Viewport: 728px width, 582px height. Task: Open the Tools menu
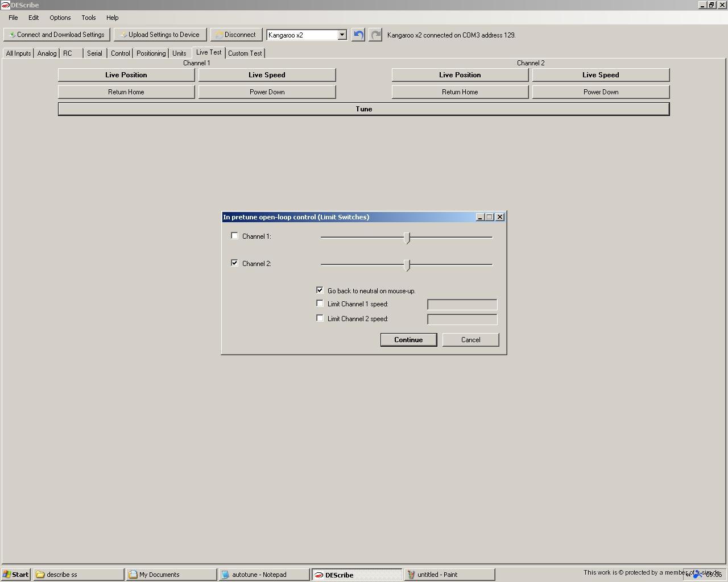click(88, 18)
